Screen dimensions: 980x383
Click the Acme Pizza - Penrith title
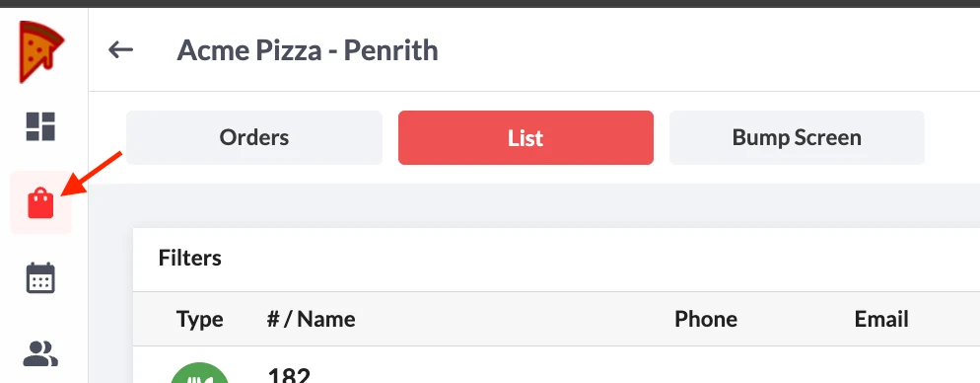(308, 50)
